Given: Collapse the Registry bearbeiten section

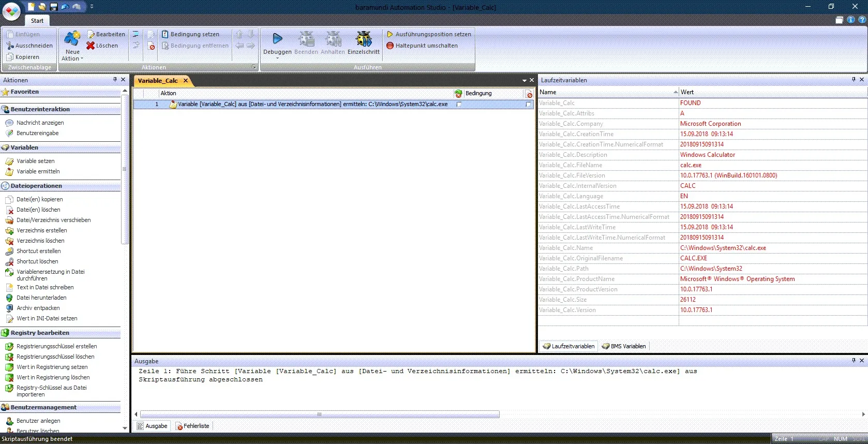Looking at the screenshot, I should coord(61,333).
